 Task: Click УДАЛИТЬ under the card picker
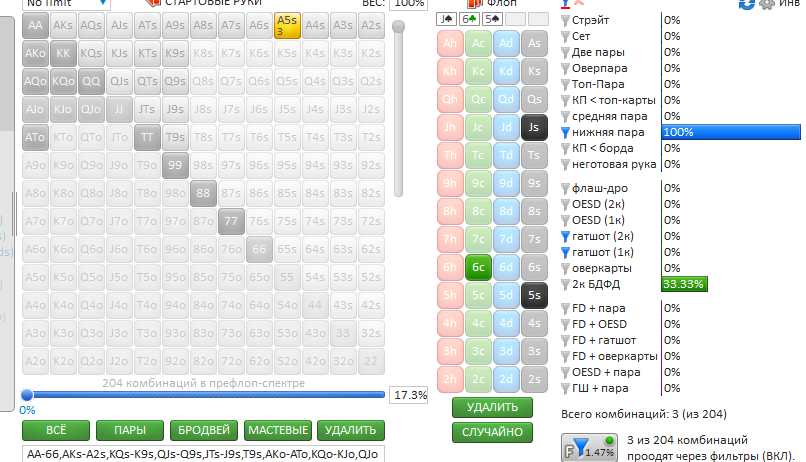pyautogui.click(x=492, y=408)
